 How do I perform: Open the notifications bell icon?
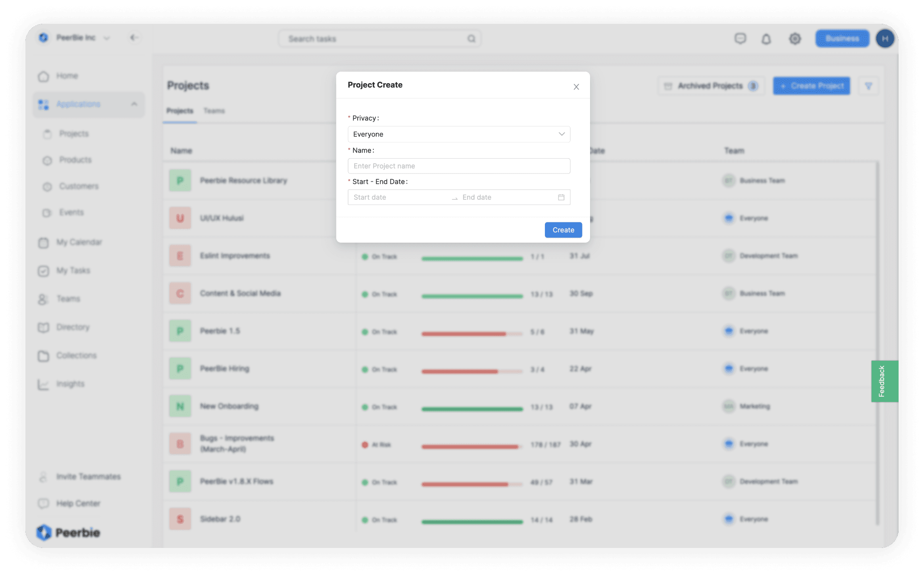tap(766, 39)
